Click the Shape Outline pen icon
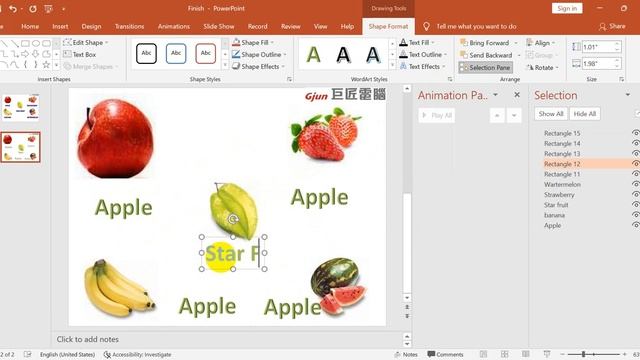 click(x=236, y=54)
